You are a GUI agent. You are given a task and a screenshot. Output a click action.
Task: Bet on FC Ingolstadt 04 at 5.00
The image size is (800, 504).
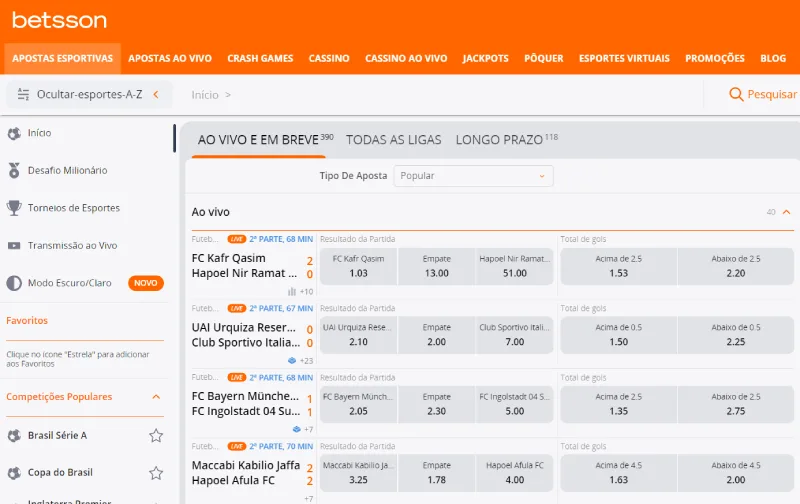(514, 405)
